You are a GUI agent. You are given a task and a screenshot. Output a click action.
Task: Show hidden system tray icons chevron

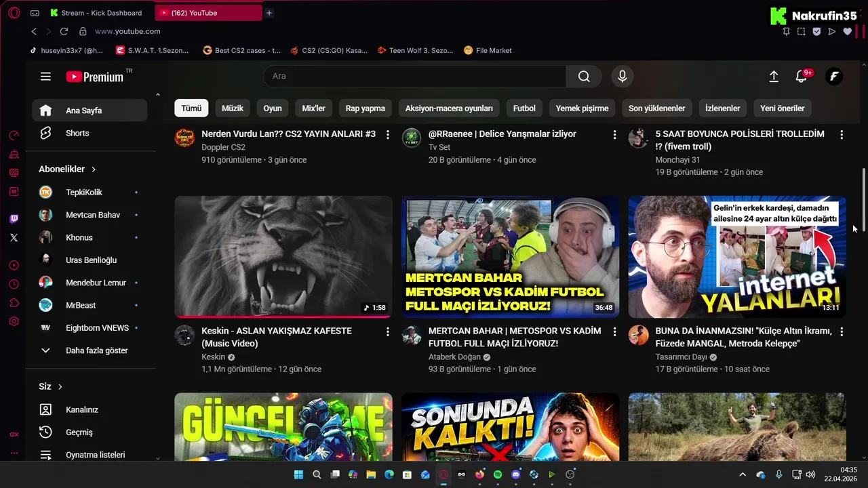pyautogui.click(x=743, y=475)
